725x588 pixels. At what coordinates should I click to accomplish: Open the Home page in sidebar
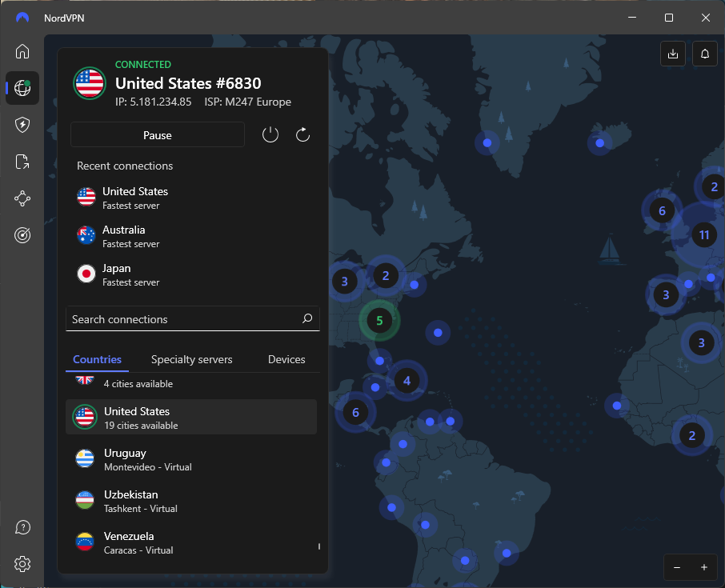(x=22, y=51)
